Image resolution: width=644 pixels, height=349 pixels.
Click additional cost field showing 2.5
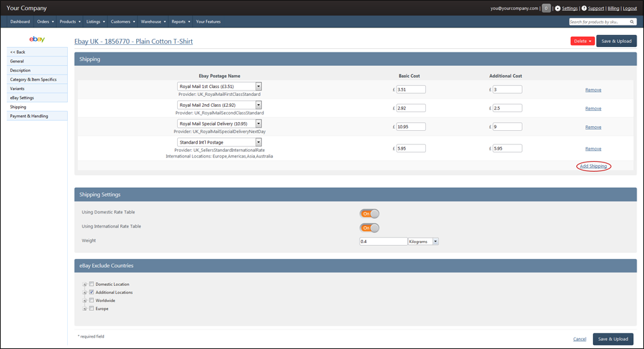[507, 108]
